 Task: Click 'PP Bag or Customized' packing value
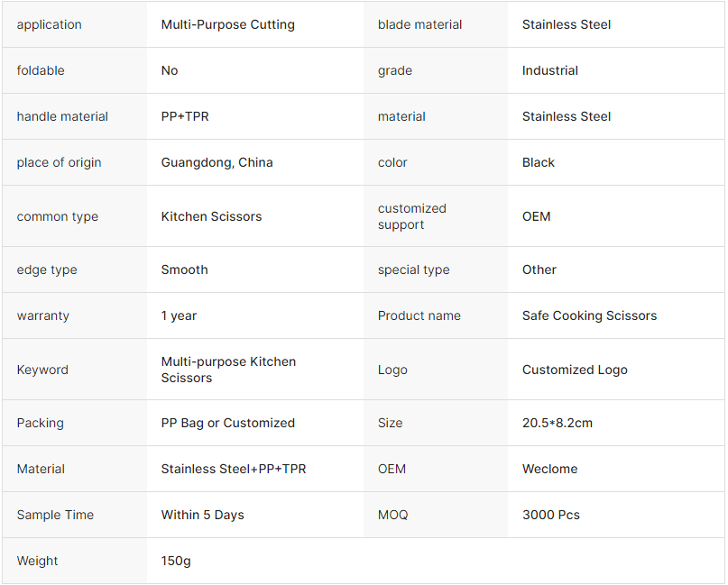[227, 423]
